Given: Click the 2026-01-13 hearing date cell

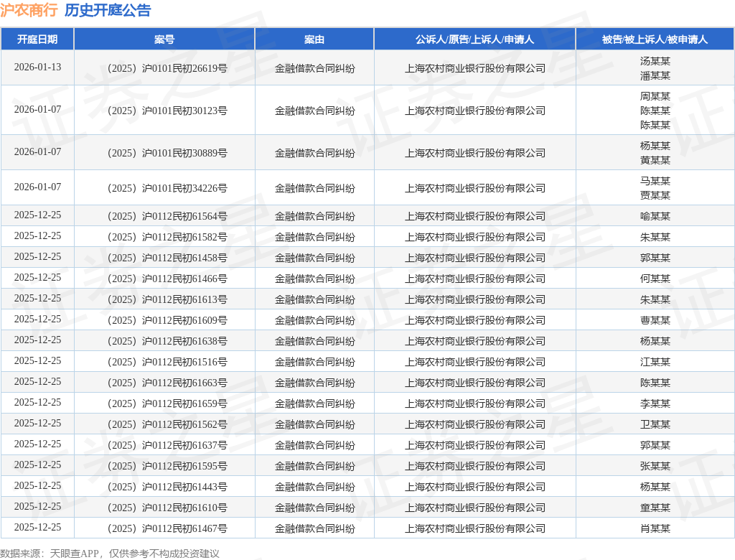Looking at the screenshot, I should click(x=37, y=67).
